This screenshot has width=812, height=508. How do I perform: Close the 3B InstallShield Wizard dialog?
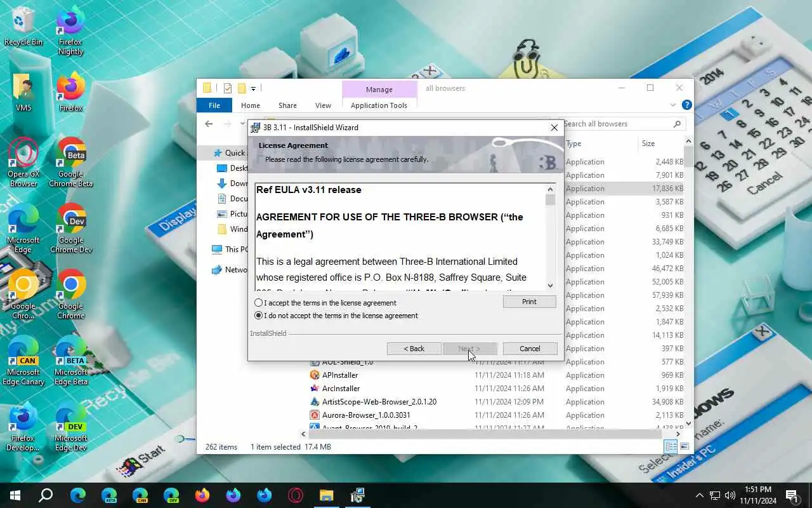click(x=554, y=128)
